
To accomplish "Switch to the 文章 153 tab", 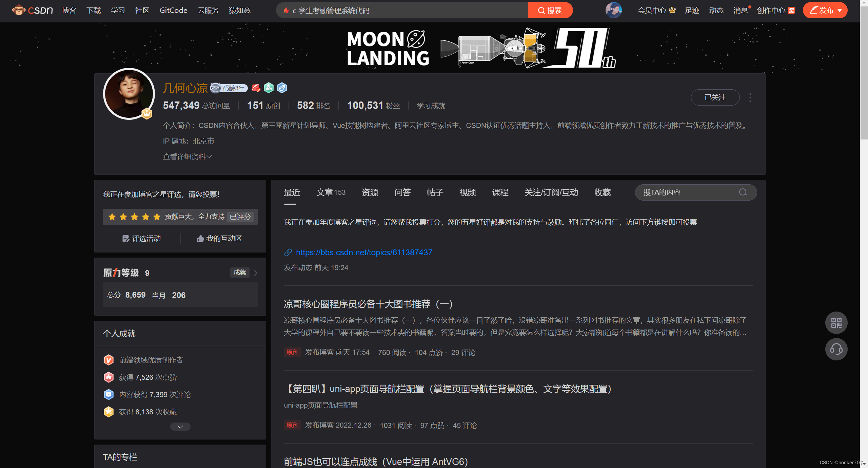I will tap(331, 192).
